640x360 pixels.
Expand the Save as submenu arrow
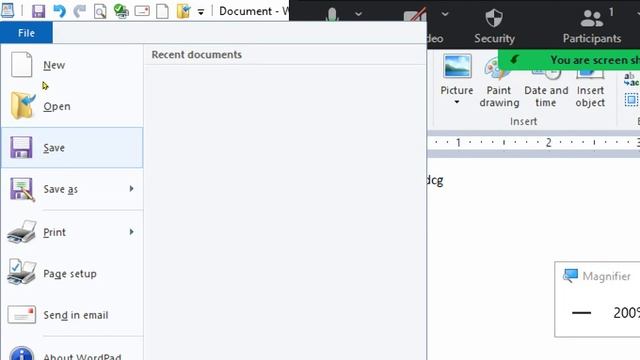(x=131, y=189)
